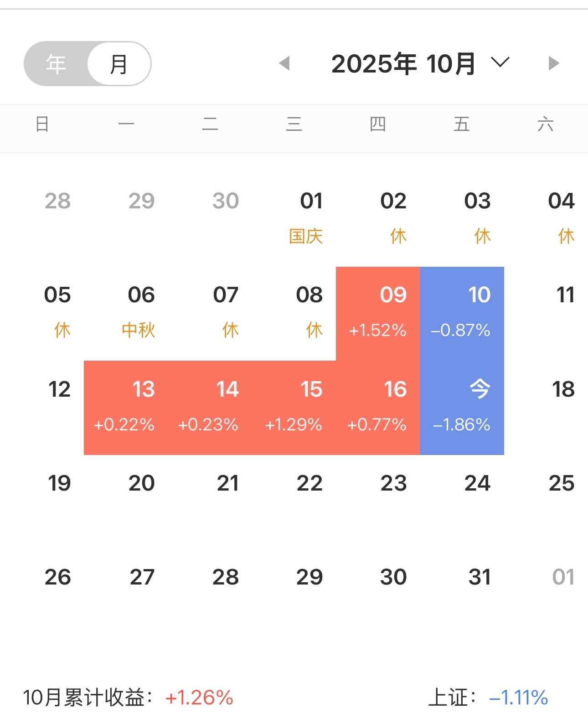Tap the 上证 -1.11% index value
The height and width of the screenshot is (714, 588).
click(x=518, y=698)
